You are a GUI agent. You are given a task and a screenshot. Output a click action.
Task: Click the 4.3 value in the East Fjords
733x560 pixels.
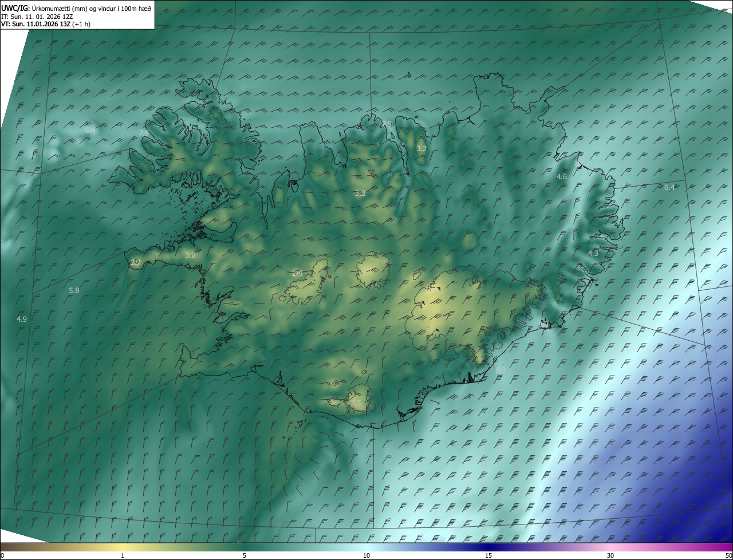coord(593,253)
